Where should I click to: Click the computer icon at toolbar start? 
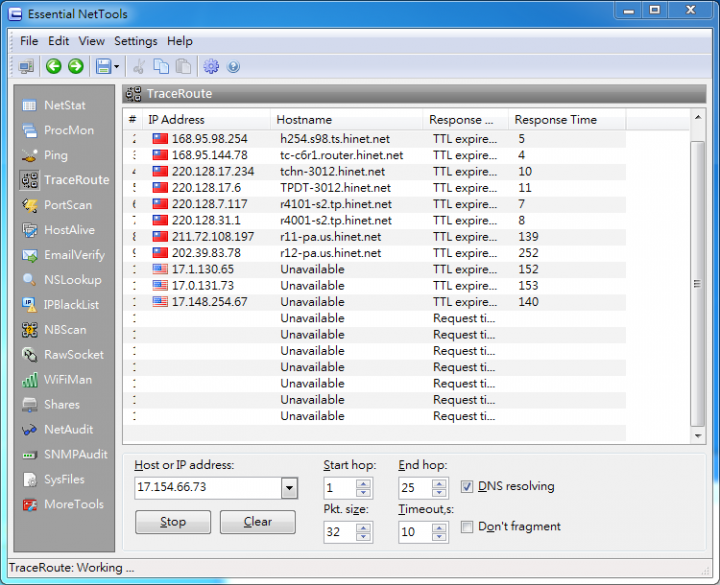click(x=26, y=67)
